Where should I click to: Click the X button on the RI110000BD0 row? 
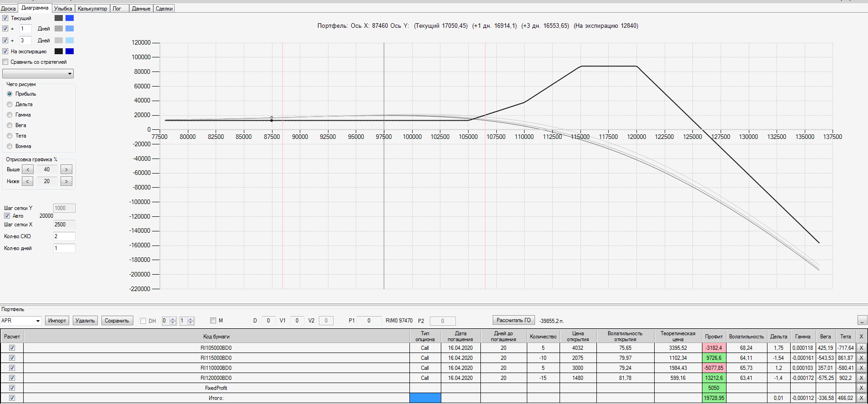coord(861,368)
